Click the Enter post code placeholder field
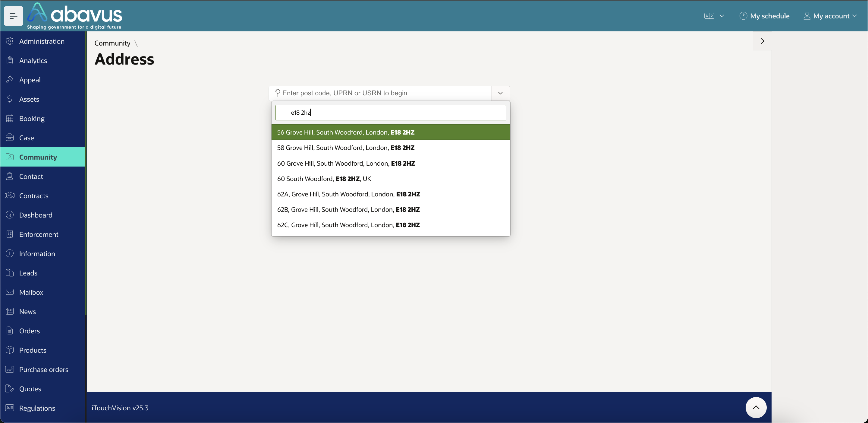This screenshot has width=868, height=423. [380, 93]
